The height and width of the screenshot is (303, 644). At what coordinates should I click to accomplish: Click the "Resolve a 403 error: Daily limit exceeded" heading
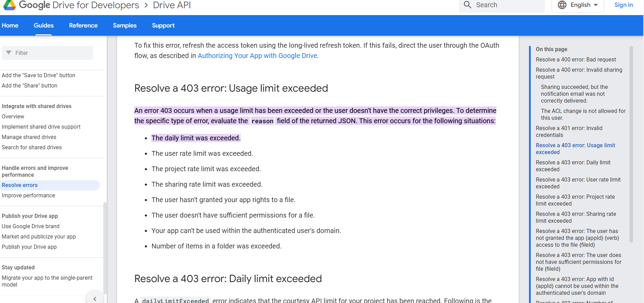pos(228,279)
